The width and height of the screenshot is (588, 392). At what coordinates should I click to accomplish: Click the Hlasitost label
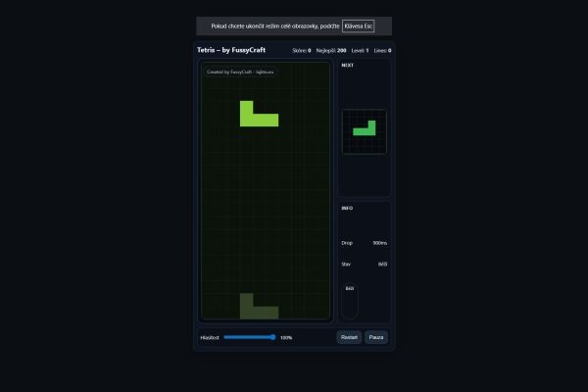click(210, 337)
